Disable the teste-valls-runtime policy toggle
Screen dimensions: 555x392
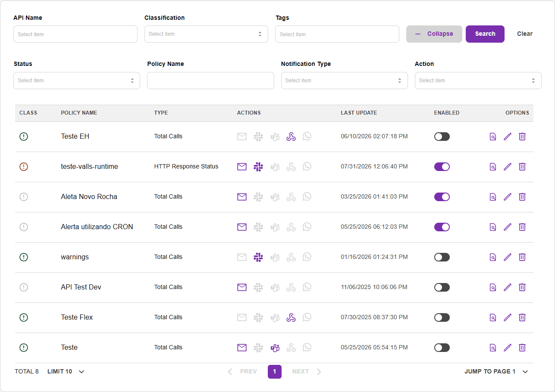(442, 167)
